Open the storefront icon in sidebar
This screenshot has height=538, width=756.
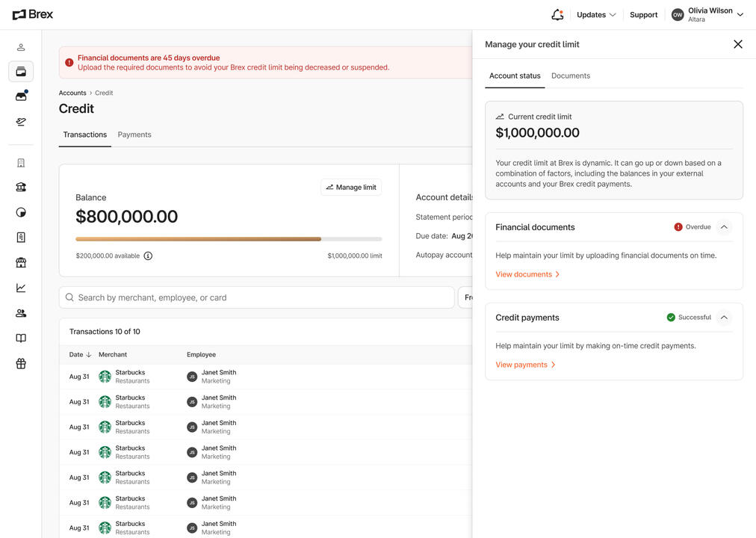21,263
